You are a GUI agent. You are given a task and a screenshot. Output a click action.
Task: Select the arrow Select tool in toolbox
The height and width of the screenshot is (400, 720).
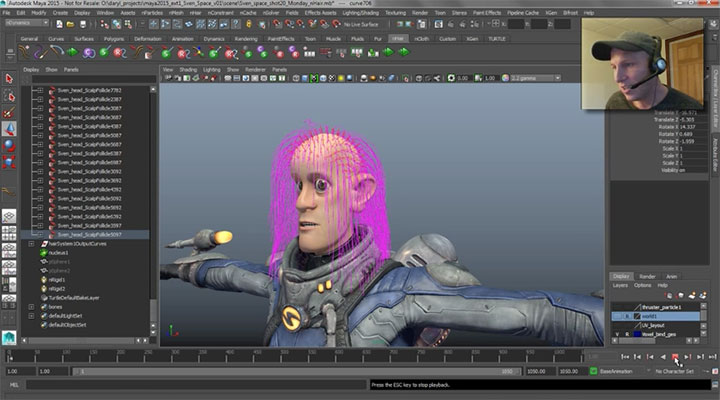pyautogui.click(x=9, y=79)
